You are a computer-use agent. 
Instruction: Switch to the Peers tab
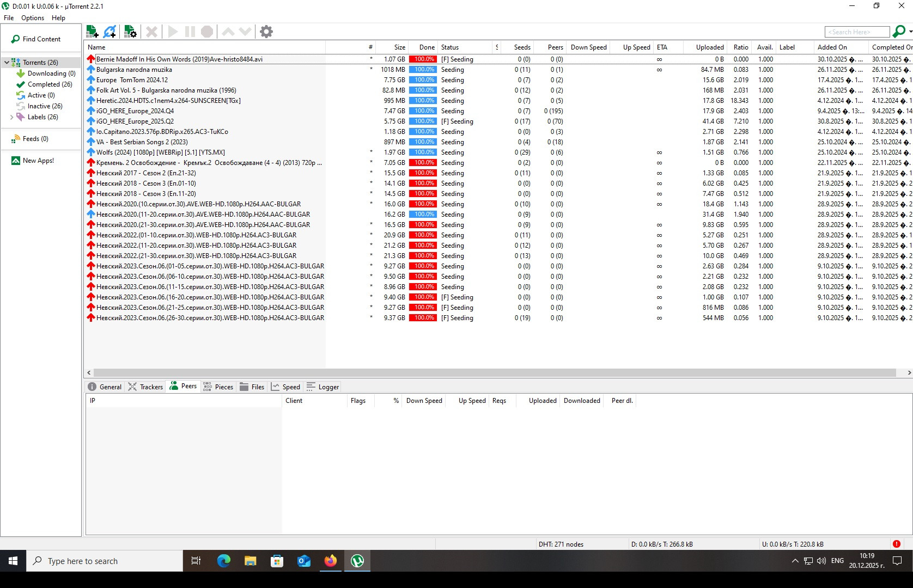tap(183, 386)
